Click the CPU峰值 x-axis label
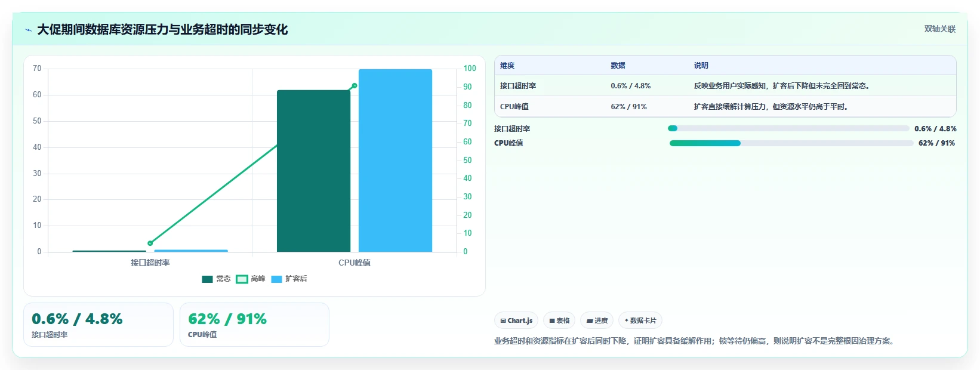This screenshot has height=370, width=980. tap(355, 263)
